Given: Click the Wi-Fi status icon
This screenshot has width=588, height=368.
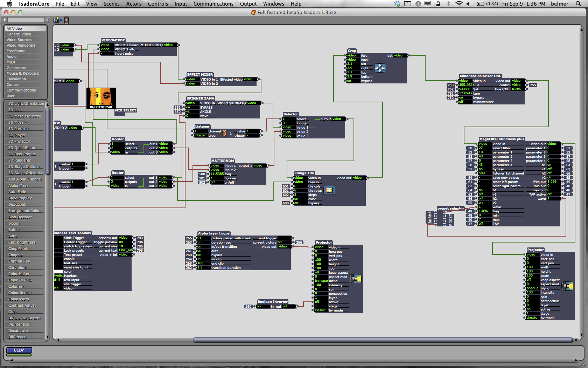Looking at the screenshot, I should click(459, 4).
